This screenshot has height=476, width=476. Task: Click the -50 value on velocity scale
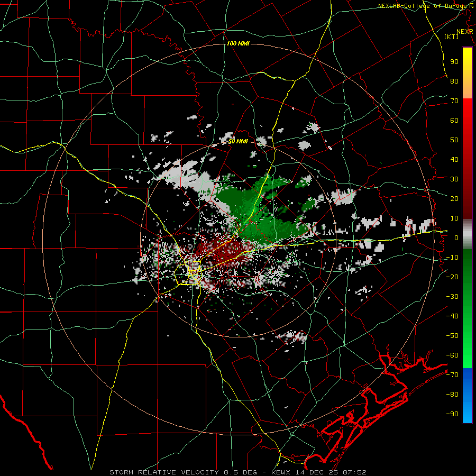(452, 336)
